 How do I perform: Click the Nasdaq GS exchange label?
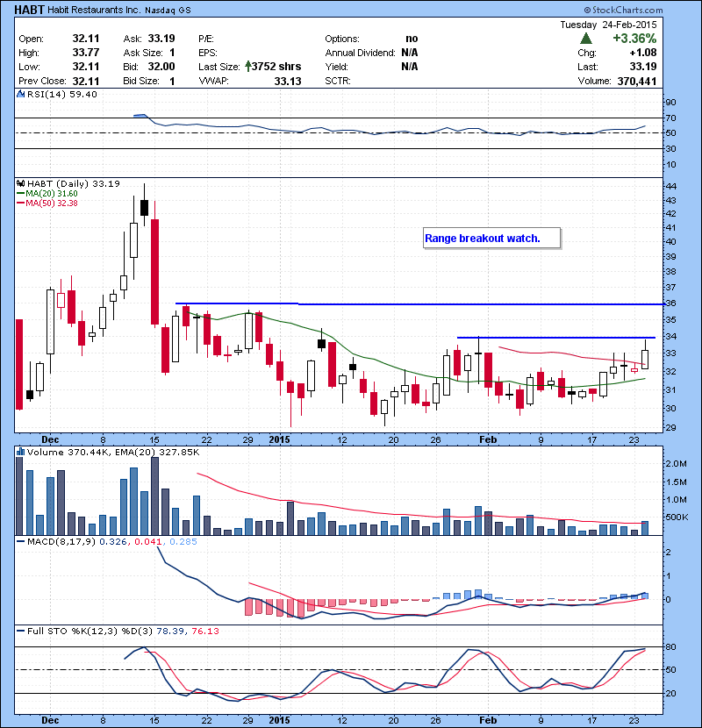point(168,11)
